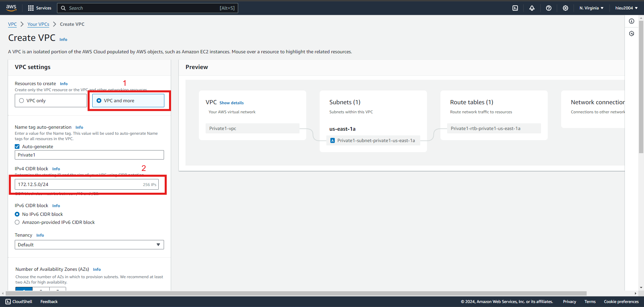Screen dimensions: 644x307
Task: Open the Feedback link in footer
Action: 49,302
